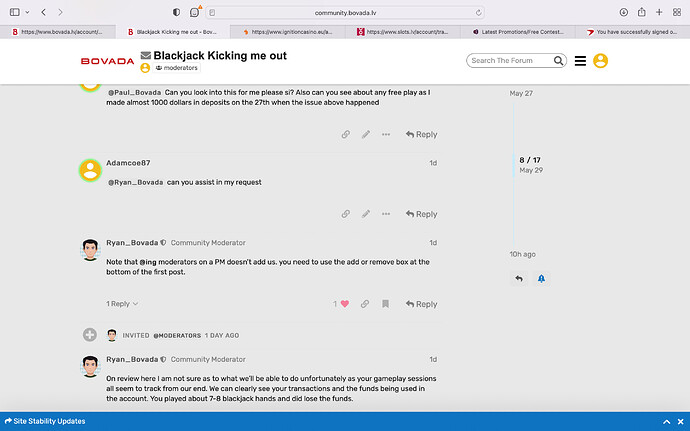This screenshot has width=690, height=431.
Task: Open Ryan_Bovada username on gameplay review post
Action: (x=132, y=359)
